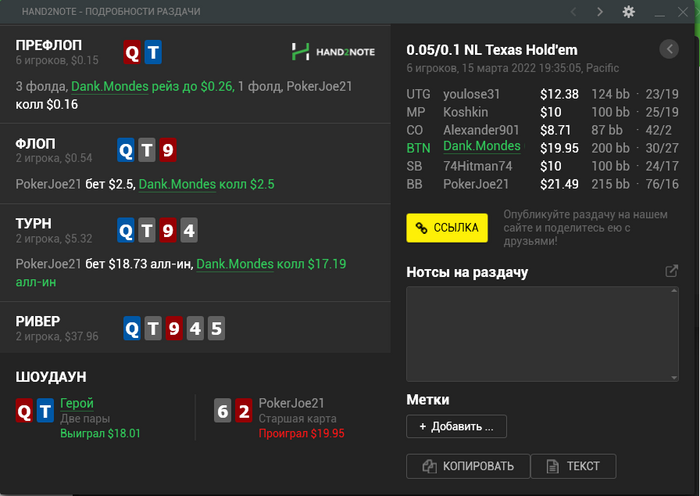Go to the next hand arrow
The height and width of the screenshot is (496, 700).
(x=600, y=12)
